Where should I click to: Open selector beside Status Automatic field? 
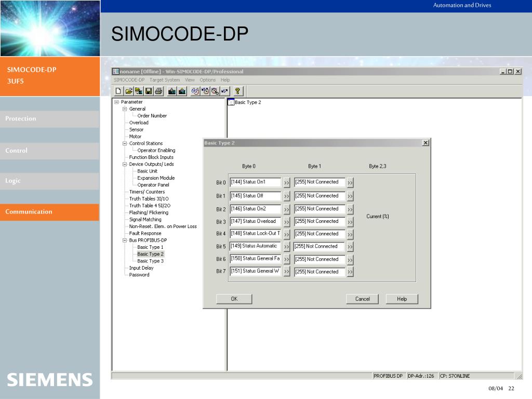[x=287, y=247]
